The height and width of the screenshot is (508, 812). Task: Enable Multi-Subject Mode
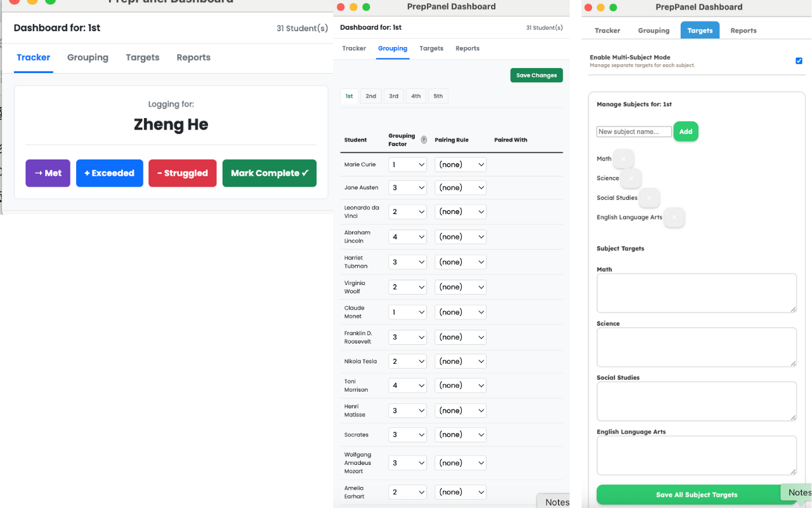point(799,61)
